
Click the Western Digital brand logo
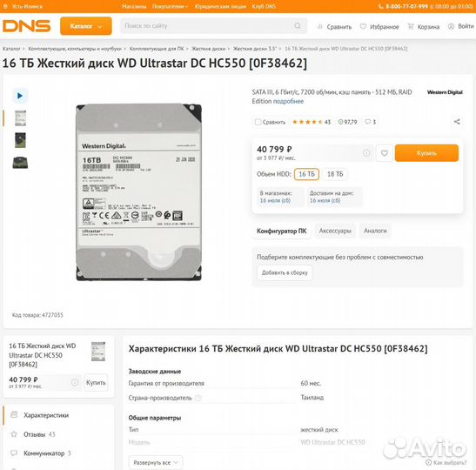[x=445, y=92]
